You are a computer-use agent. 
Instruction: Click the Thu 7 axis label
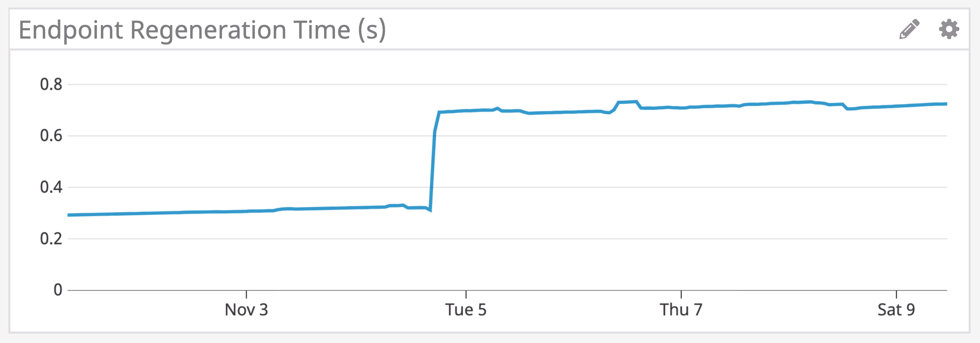click(682, 310)
